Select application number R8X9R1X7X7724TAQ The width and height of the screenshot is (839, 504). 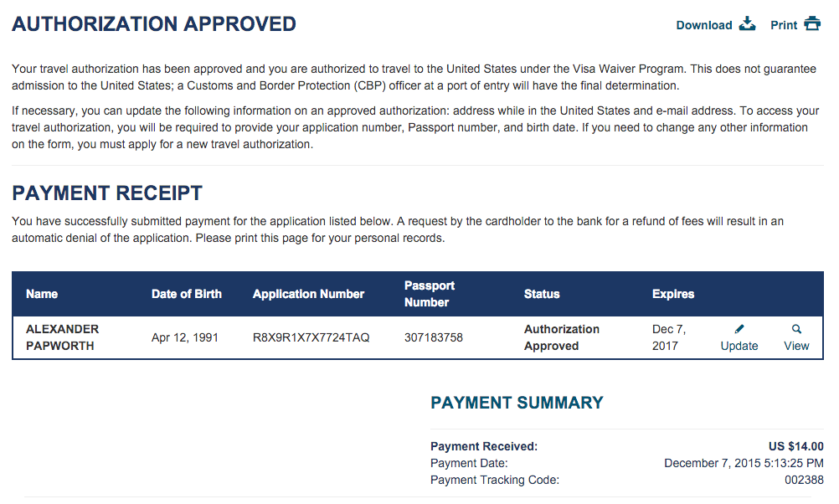coord(311,337)
